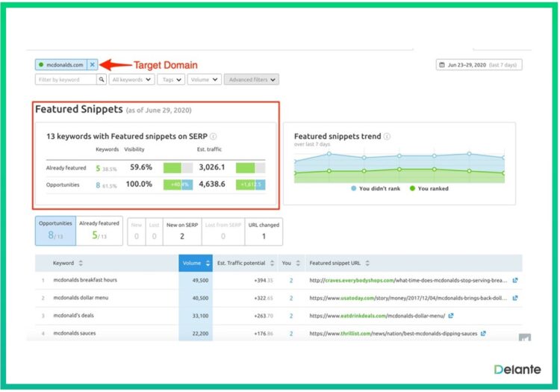The width and height of the screenshot is (560, 392).
Task: Click Opportunities keyword count 8
Action: 98,185
